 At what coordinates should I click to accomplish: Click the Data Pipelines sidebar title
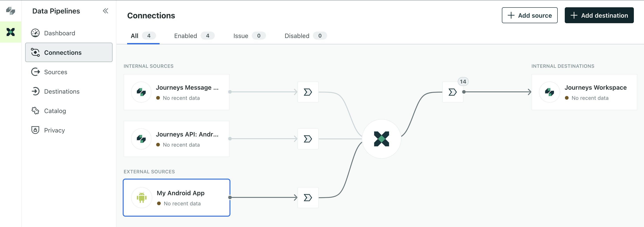56,11
